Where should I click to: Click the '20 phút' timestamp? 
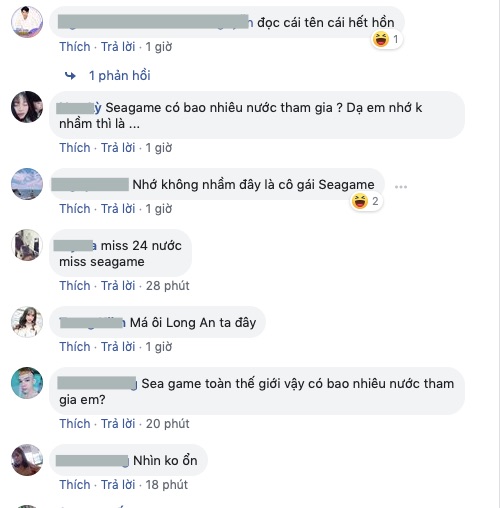coord(168,424)
